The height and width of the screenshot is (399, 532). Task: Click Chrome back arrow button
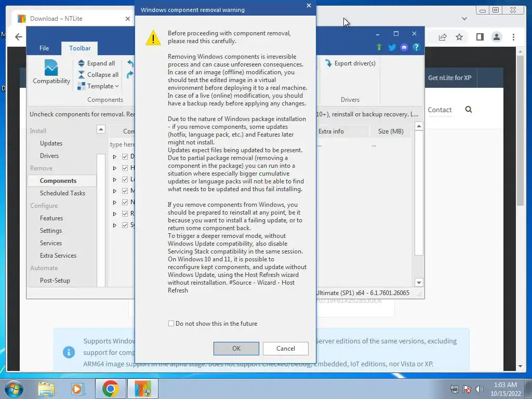[19, 37]
